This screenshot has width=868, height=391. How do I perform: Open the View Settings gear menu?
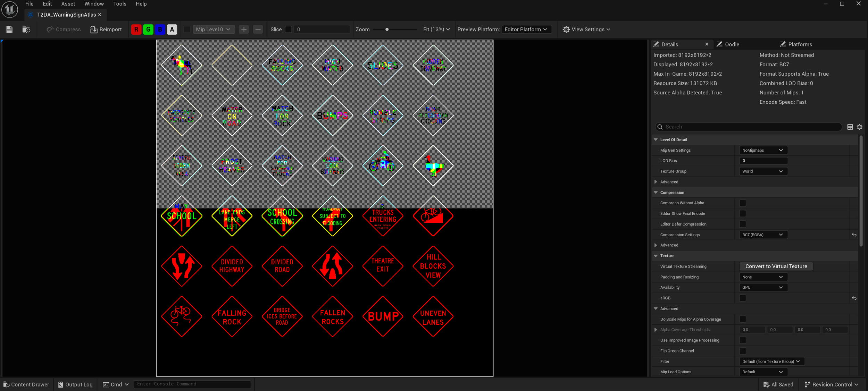[x=586, y=29]
